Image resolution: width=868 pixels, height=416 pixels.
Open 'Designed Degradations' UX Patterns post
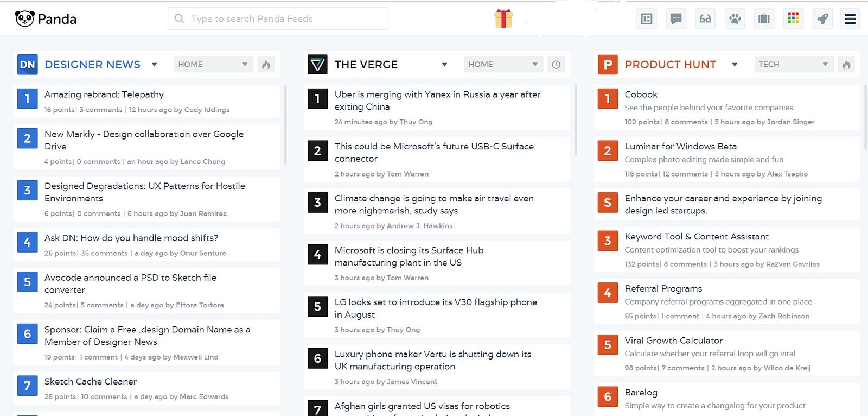(x=145, y=192)
